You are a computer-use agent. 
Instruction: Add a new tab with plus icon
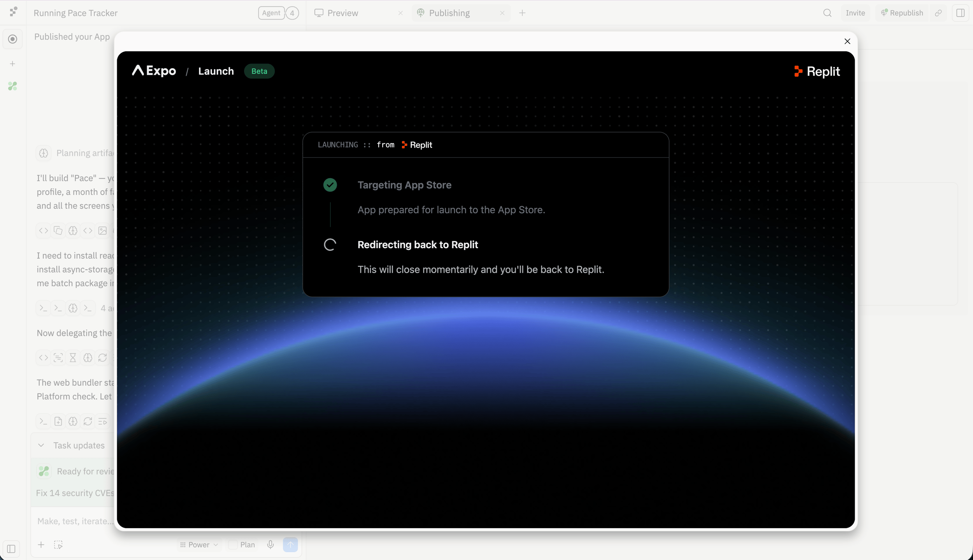pyautogui.click(x=522, y=13)
